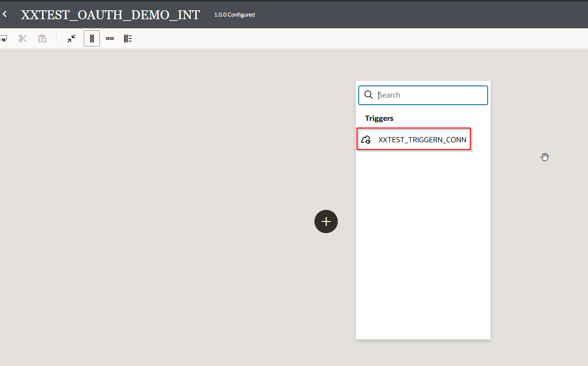This screenshot has height=366, width=588.
Task: Click the cloud icon beside XXTEST_TRIGGERN_CONN
Action: point(365,140)
